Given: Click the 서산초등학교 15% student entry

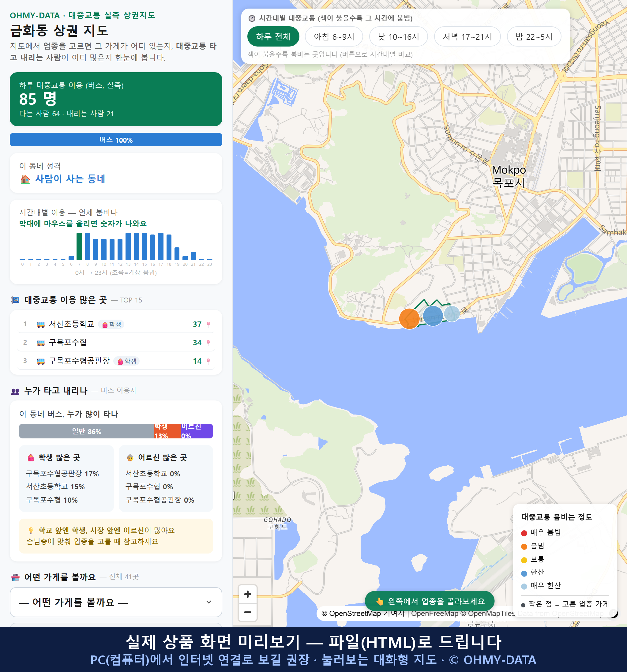Looking at the screenshot, I should (x=55, y=486).
